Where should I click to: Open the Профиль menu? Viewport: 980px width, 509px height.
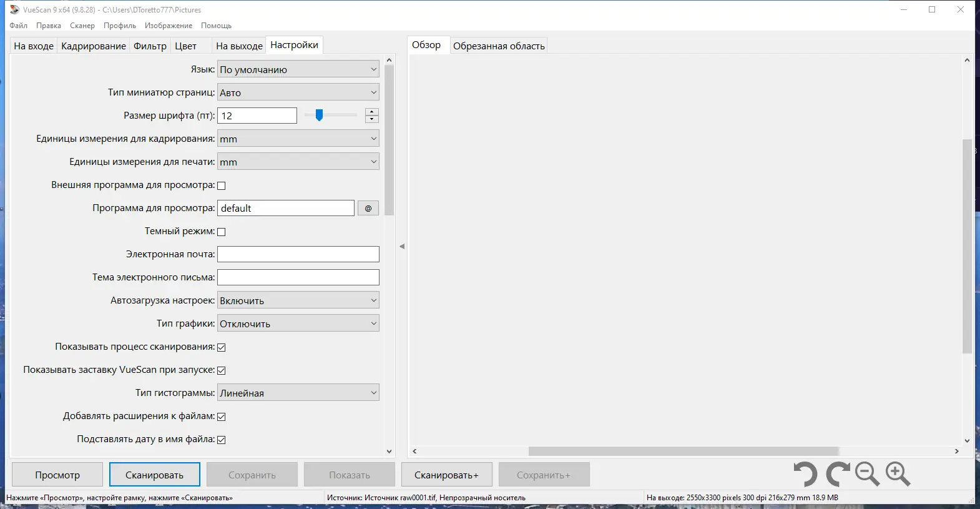(x=120, y=26)
